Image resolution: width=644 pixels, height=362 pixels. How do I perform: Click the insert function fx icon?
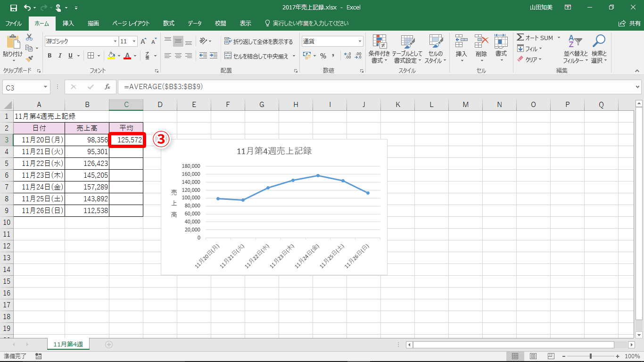(107, 87)
